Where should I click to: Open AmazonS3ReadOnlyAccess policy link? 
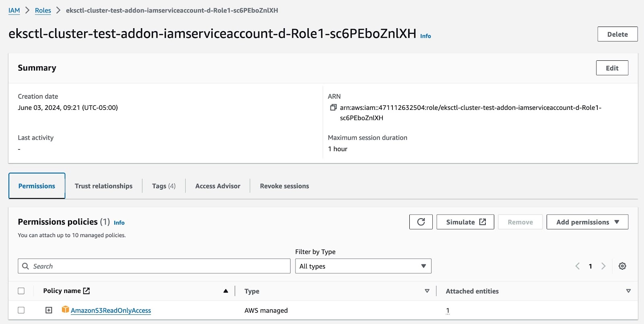point(111,310)
